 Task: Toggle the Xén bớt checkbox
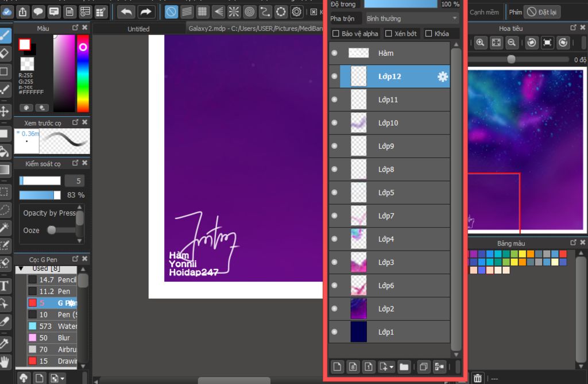[389, 34]
